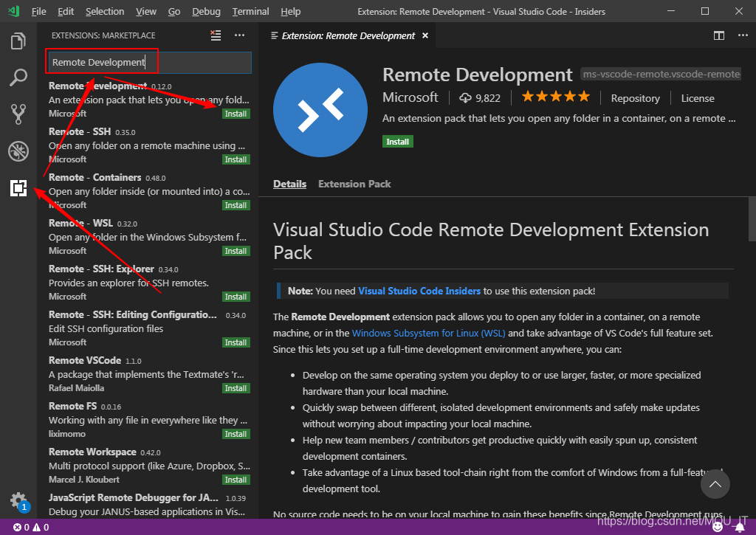Click the scroll-to-top arrow button

pos(715,484)
